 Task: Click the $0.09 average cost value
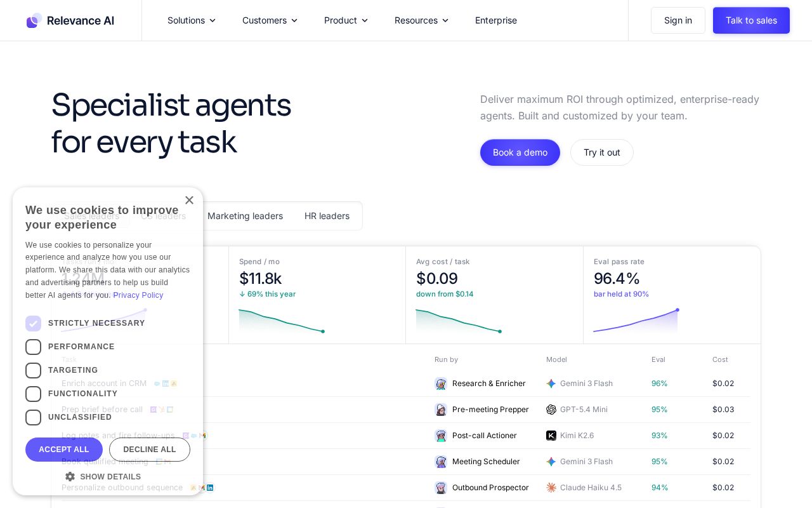coord(436,278)
